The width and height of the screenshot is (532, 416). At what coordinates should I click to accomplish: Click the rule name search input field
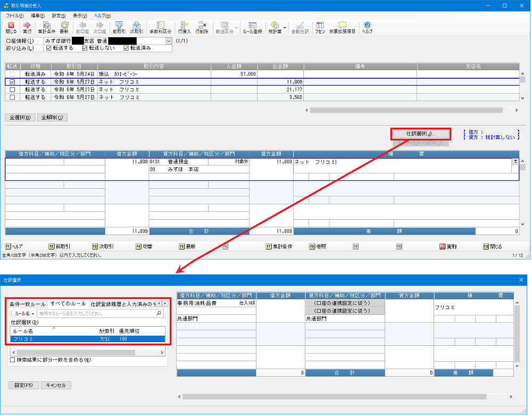click(x=97, y=314)
